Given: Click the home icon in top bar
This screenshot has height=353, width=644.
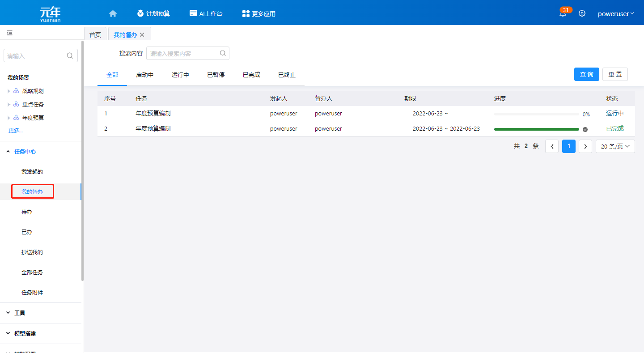Looking at the screenshot, I should pos(113,13).
